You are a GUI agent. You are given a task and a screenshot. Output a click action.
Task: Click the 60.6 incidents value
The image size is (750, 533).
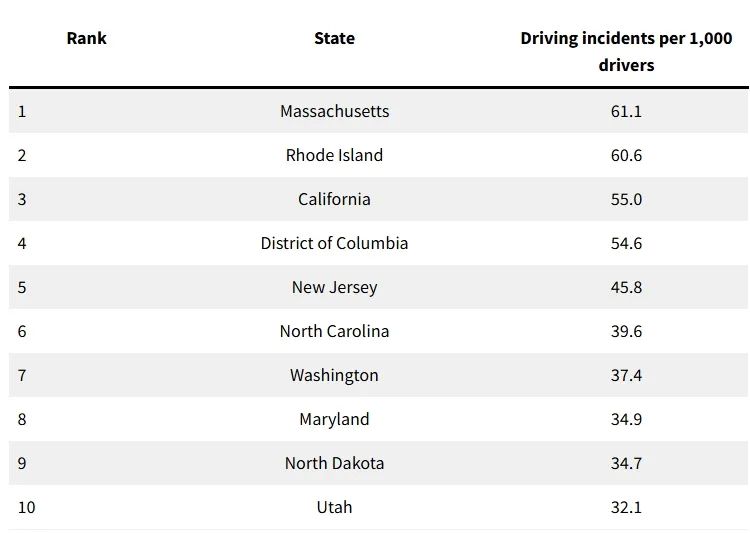click(x=626, y=155)
